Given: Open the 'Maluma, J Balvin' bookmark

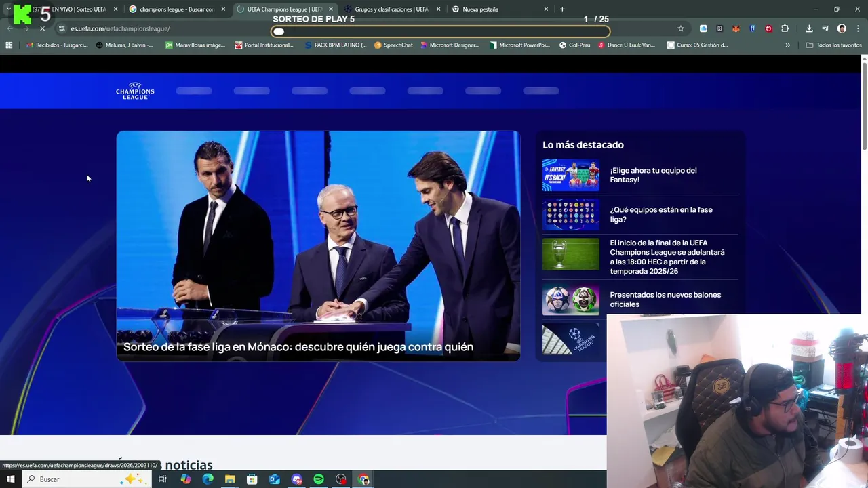Looking at the screenshot, I should (125, 45).
